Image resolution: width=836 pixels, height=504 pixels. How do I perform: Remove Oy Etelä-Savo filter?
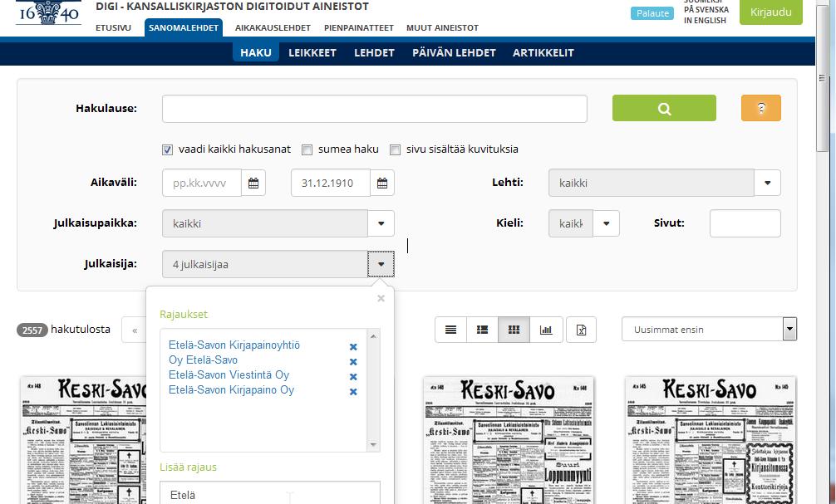[353, 362]
